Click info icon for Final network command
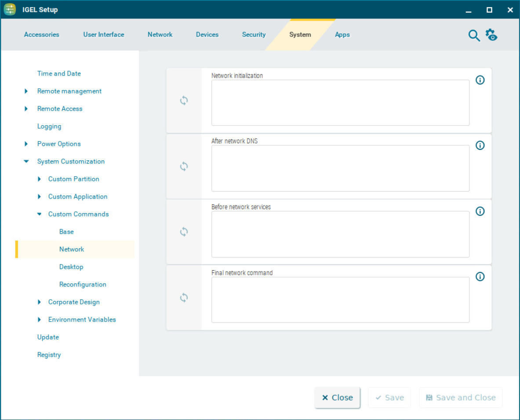The height and width of the screenshot is (420, 520). coord(480,277)
